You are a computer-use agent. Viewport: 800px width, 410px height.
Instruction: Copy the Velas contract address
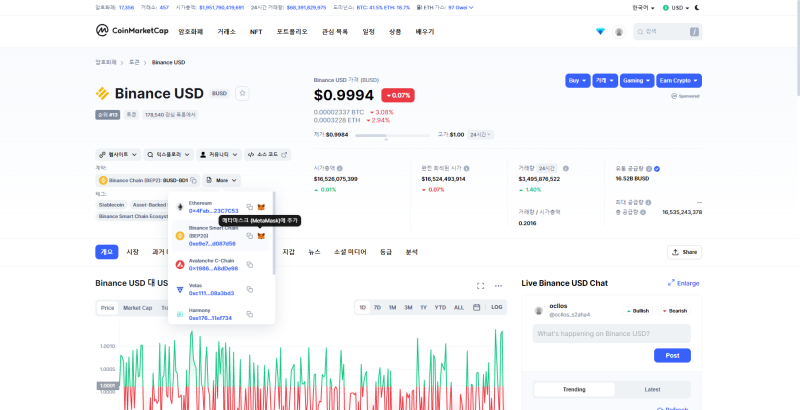pos(249,289)
